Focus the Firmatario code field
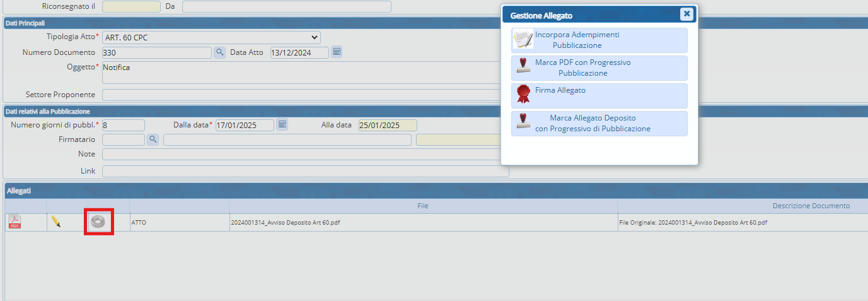 (124, 139)
